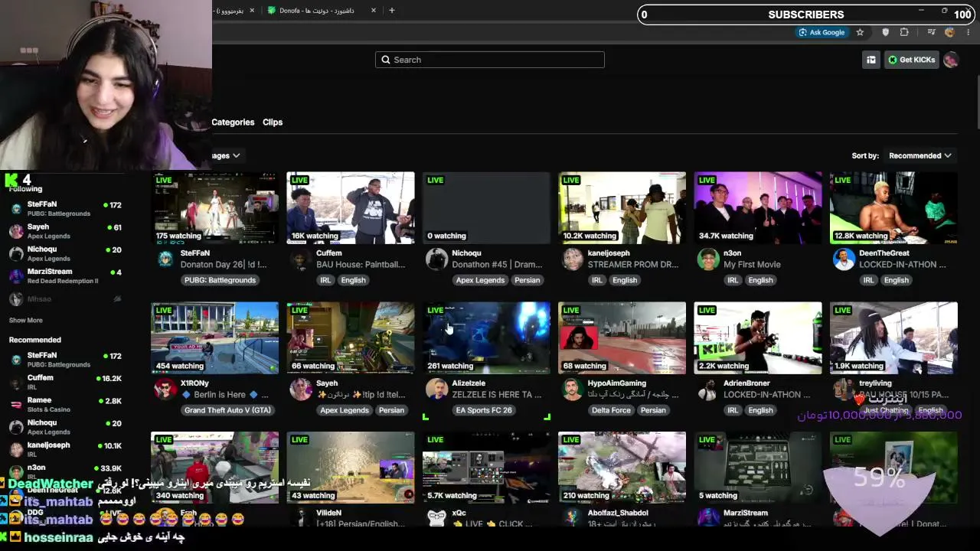Open DeenTheGreat's 12.8K watching thumbnail
The image size is (980, 551).
pos(893,208)
